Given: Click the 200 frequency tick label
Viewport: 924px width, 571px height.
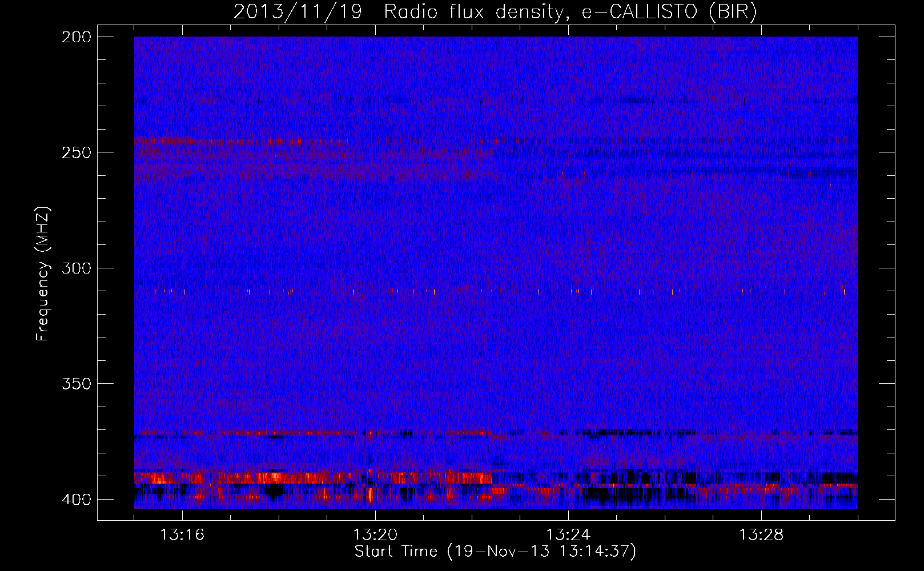Looking at the screenshot, I should [x=76, y=37].
